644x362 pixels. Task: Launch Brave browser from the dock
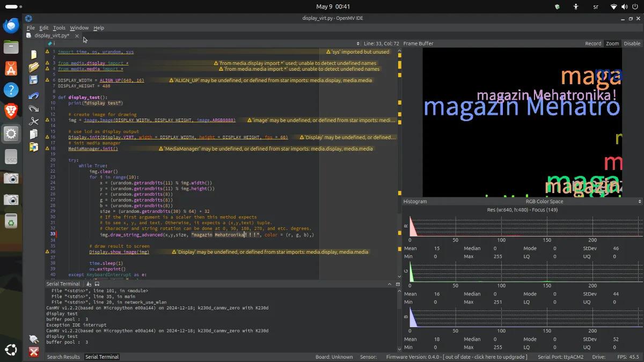click(x=11, y=111)
